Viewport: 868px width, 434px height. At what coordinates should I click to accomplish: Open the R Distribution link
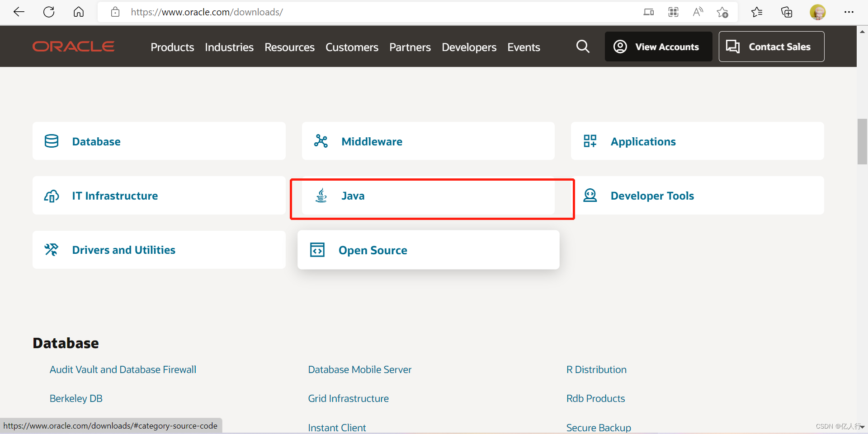pos(596,369)
